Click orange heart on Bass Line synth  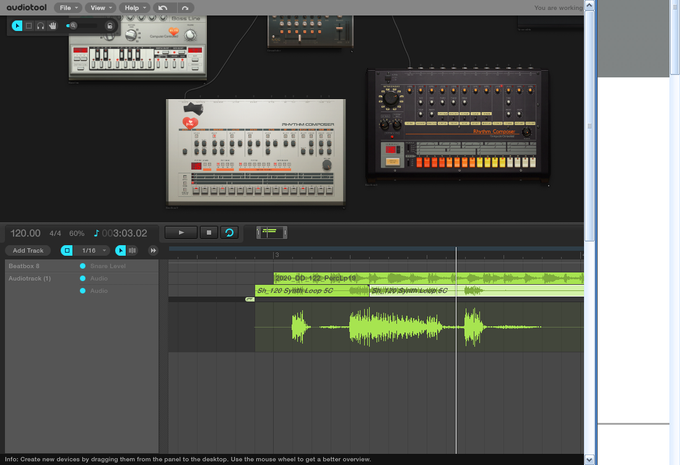[173, 32]
